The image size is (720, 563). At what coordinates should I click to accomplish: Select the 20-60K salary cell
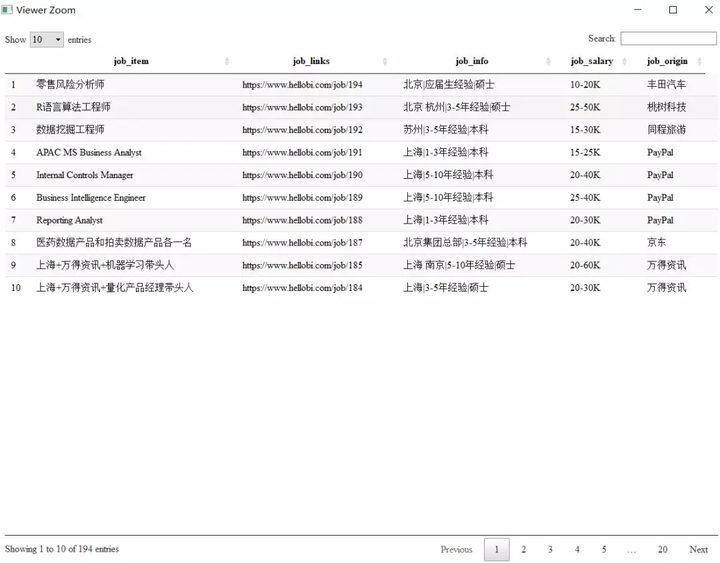pyautogui.click(x=585, y=265)
